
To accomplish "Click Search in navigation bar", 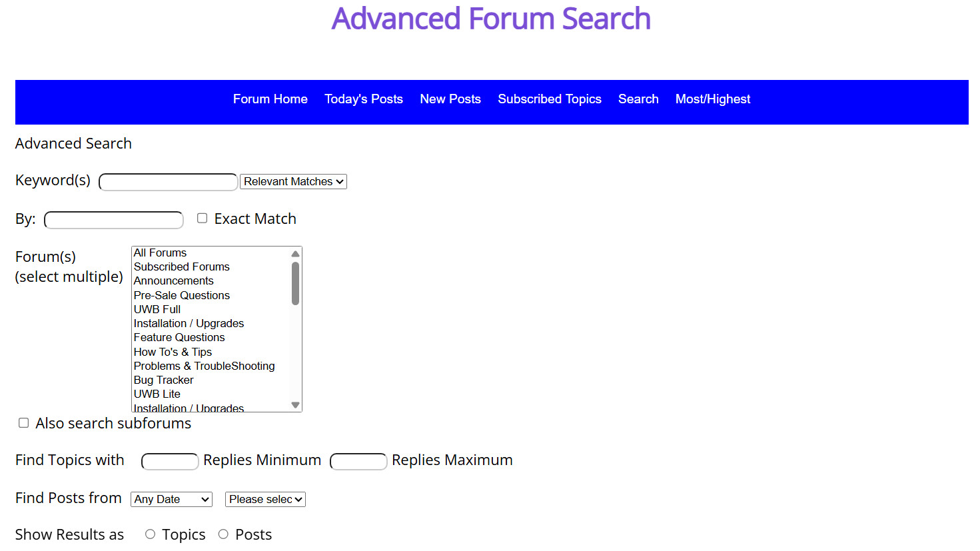I will click(x=638, y=99).
